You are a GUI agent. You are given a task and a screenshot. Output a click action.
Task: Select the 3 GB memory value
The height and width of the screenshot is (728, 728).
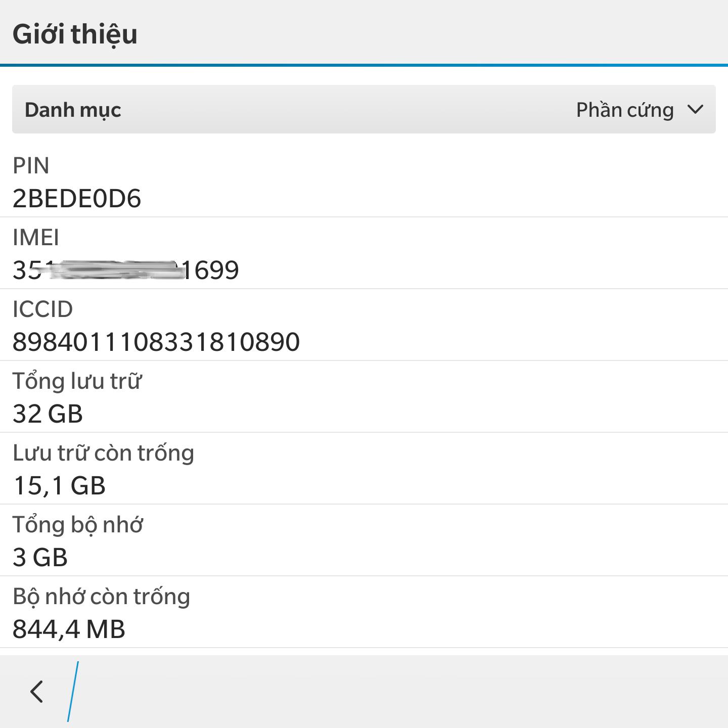[40, 557]
